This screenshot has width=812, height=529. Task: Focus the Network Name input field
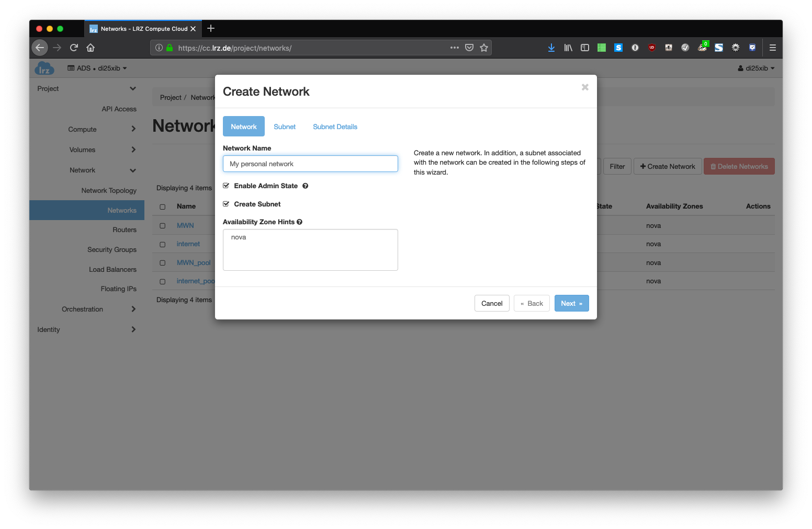coord(310,164)
